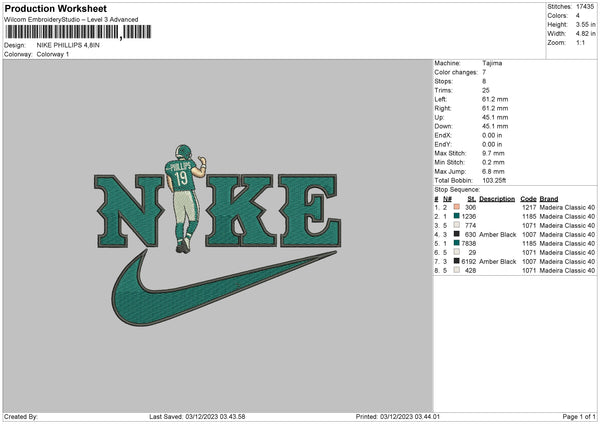This screenshot has height=424, width=600.
Task: Click the Brand column header
Action: pos(549,199)
